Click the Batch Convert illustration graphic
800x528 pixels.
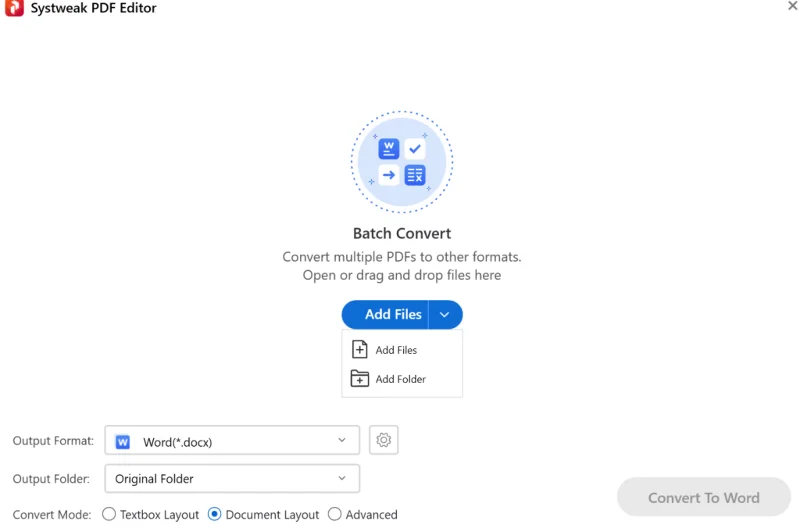pyautogui.click(x=402, y=162)
